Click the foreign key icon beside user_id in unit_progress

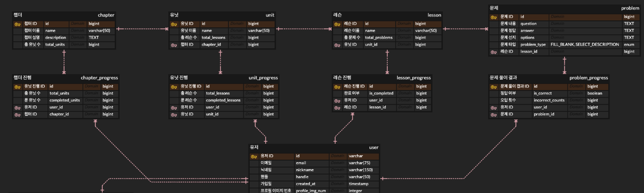click(173, 107)
